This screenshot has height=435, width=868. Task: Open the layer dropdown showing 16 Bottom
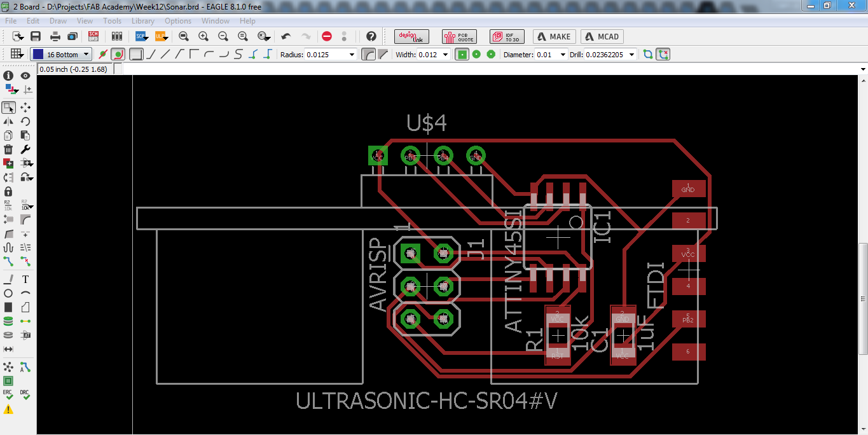coord(61,55)
